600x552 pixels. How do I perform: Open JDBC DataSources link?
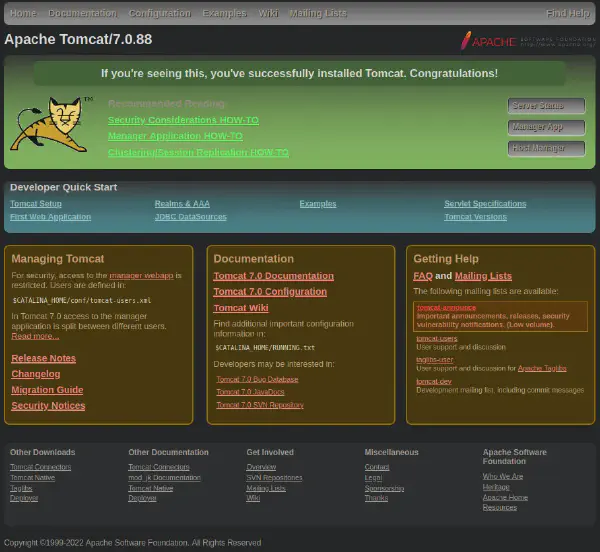pos(191,217)
